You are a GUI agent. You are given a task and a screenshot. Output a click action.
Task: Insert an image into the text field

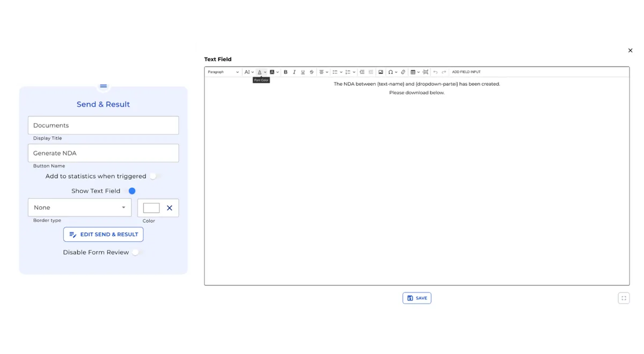(380, 72)
